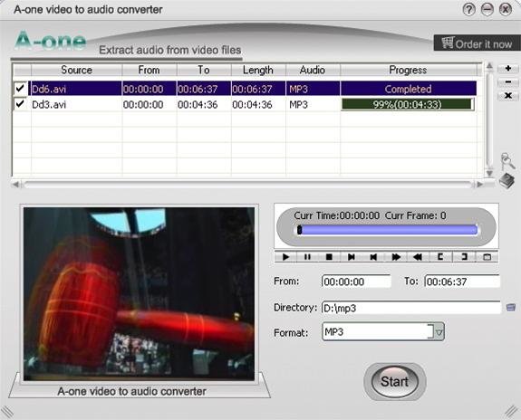This screenshot has height=420, width=521.
Task: Click the Audio column header
Action: [313, 70]
